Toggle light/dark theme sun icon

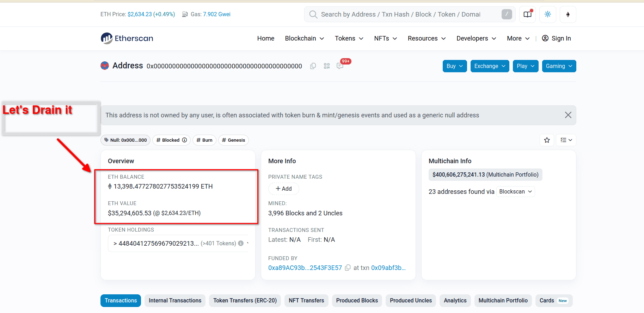click(x=547, y=14)
